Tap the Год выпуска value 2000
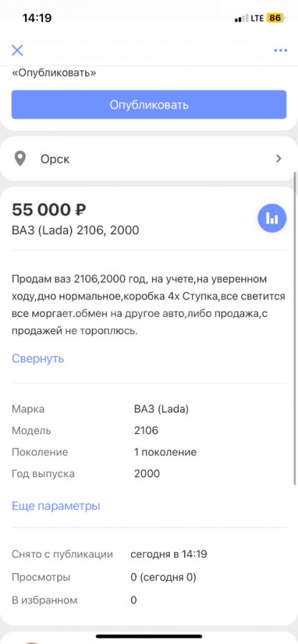 click(x=147, y=474)
